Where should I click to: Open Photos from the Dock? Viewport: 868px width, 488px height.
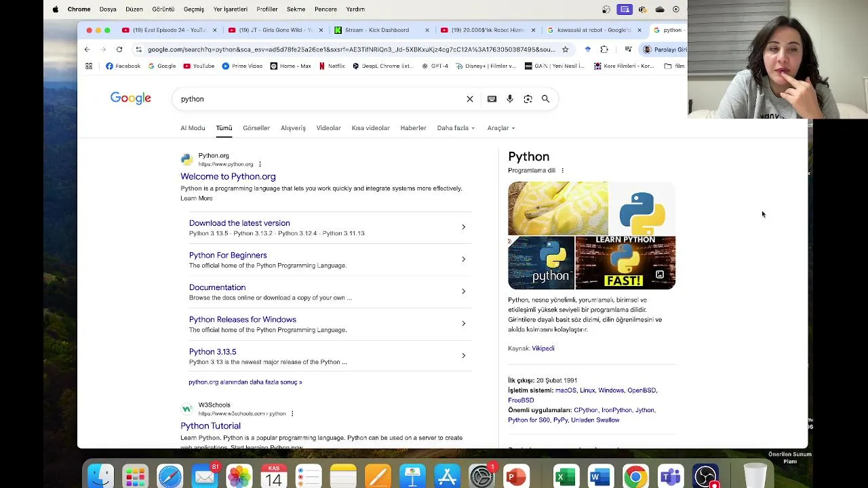click(x=239, y=476)
